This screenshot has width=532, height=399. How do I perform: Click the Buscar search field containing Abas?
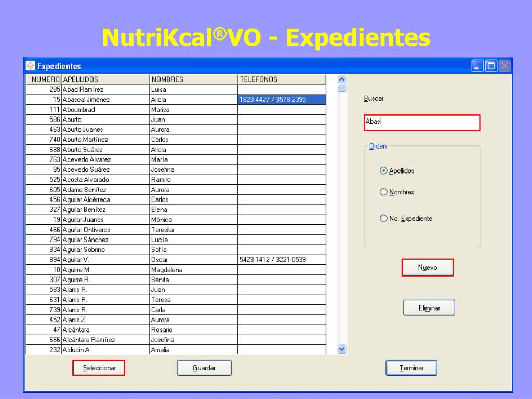pos(422,123)
